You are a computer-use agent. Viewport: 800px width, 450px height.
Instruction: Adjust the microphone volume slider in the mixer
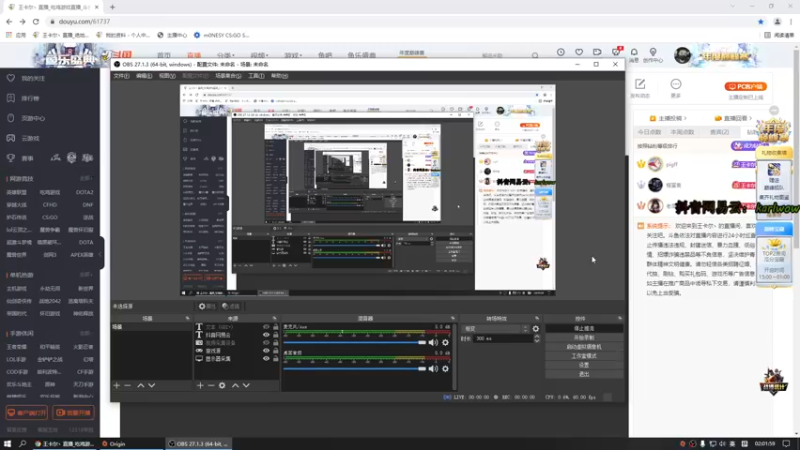[x=355, y=342]
